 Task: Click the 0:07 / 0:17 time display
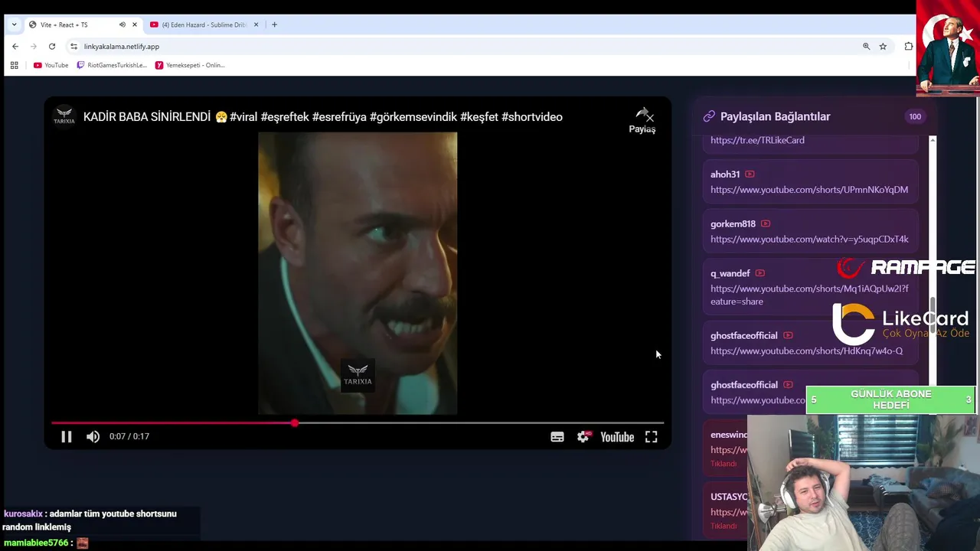pos(129,436)
